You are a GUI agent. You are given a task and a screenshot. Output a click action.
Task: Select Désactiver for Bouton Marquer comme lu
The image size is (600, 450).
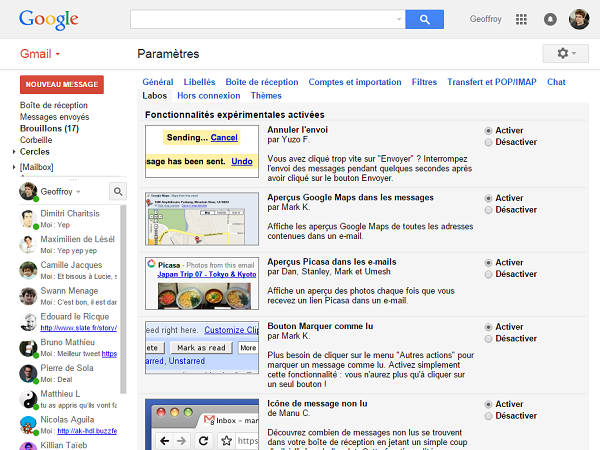pos(488,339)
